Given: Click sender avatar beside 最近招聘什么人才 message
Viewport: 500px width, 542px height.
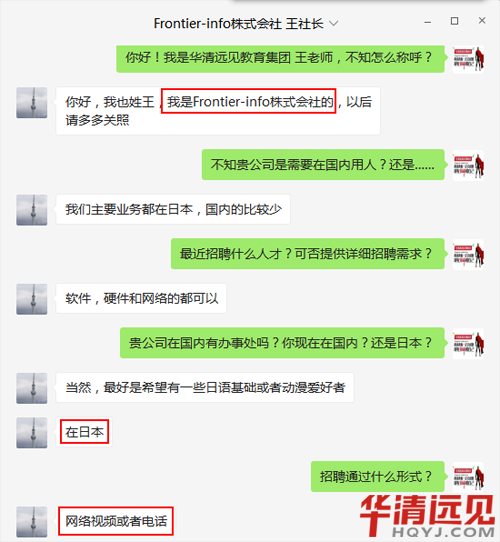Looking at the screenshot, I should (468, 254).
